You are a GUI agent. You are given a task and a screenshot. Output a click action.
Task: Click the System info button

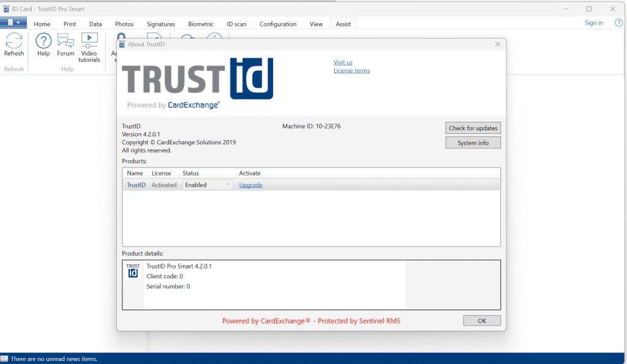pyautogui.click(x=473, y=143)
